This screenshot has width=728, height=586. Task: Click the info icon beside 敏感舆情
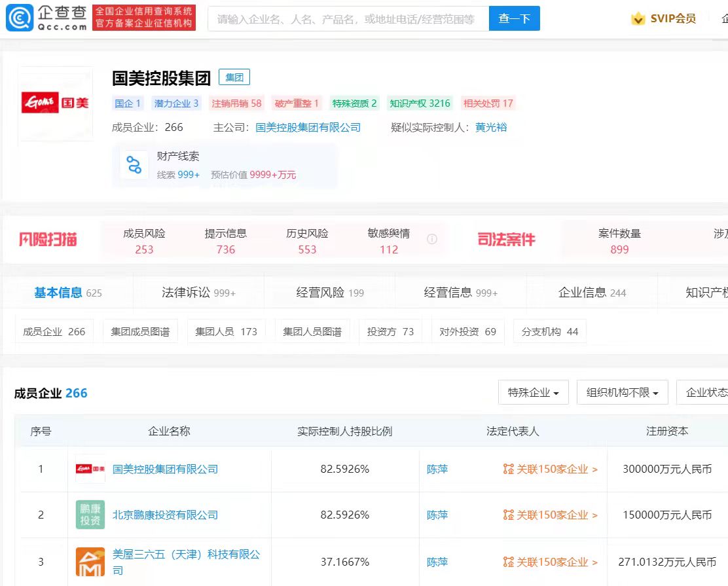(x=432, y=239)
